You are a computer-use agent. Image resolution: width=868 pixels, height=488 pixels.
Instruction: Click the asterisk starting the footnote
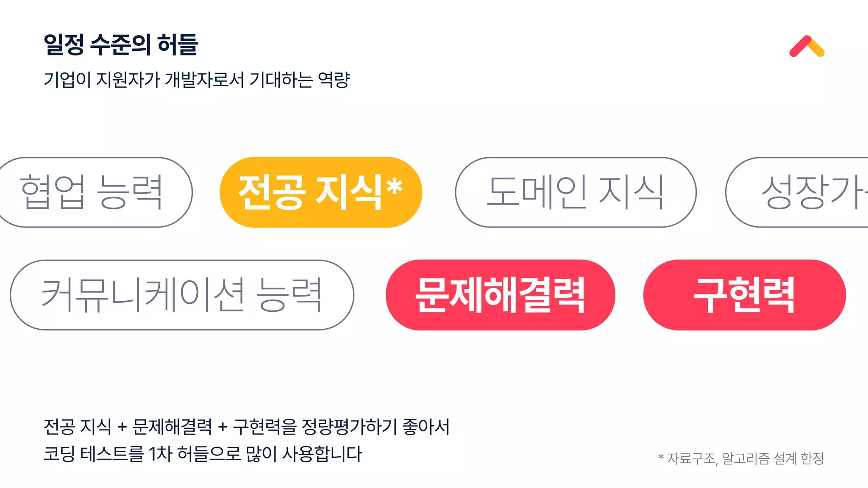point(661,457)
